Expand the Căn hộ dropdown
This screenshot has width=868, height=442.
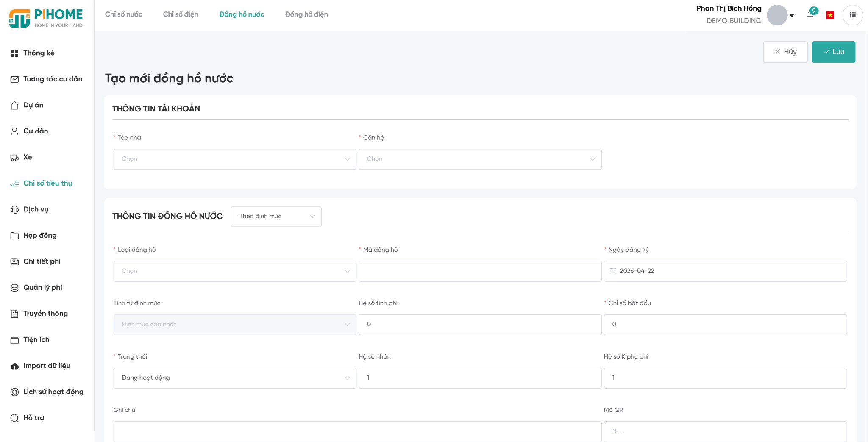[x=480, y=159]
